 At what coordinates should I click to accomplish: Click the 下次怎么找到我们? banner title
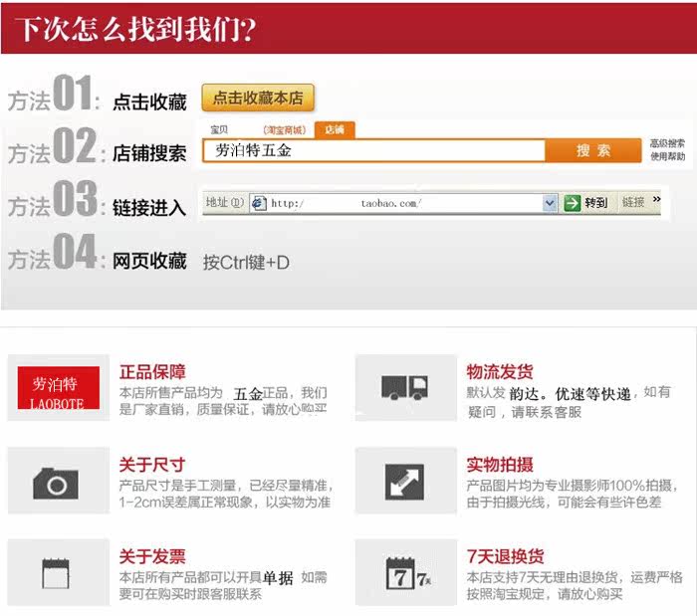point(135,29)
